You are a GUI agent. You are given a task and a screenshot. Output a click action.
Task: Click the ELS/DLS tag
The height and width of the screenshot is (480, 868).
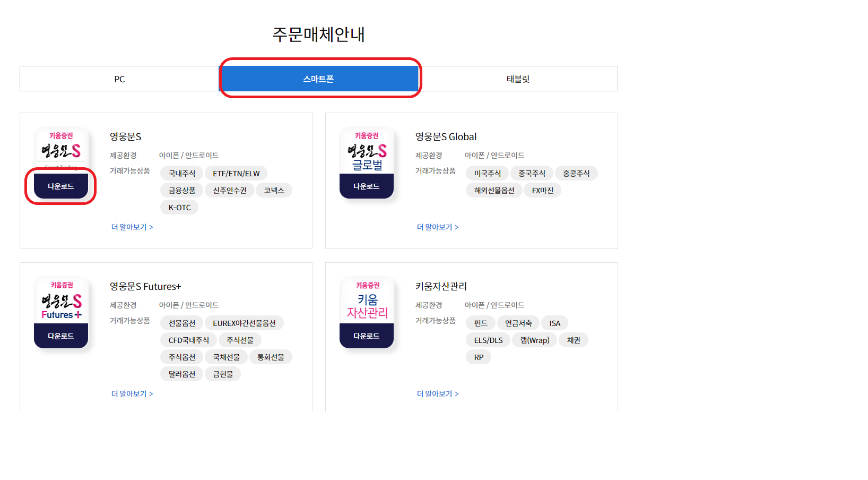[488, 340]
